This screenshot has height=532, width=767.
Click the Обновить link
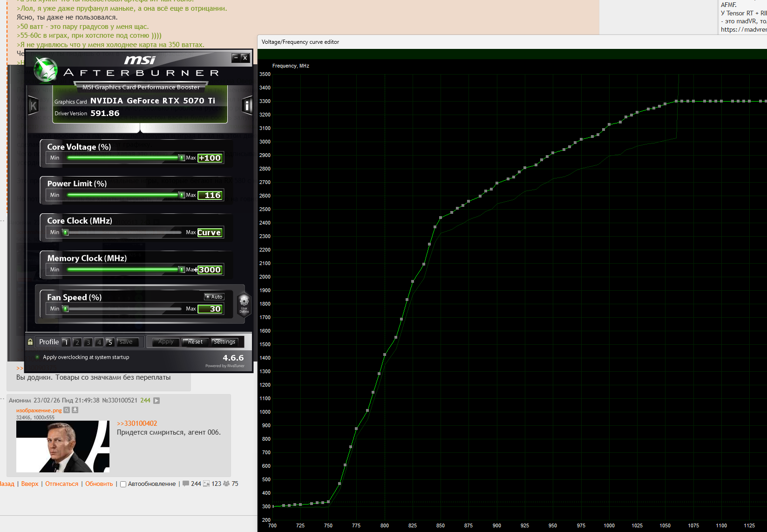[99, 484]
